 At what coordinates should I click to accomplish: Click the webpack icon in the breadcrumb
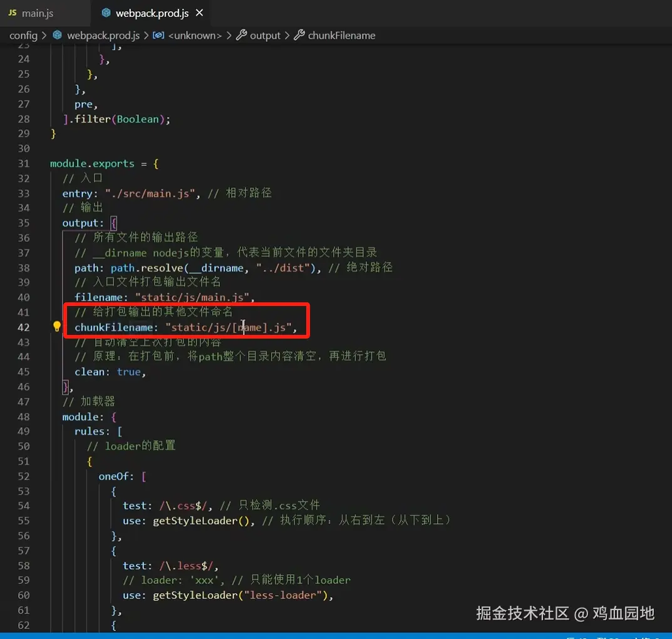(57, 35)
